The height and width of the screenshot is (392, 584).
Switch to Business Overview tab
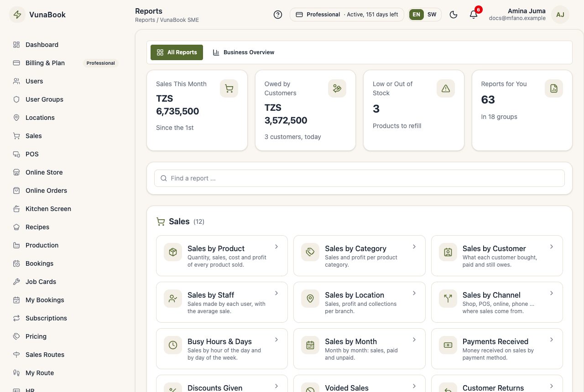point(244,52)
